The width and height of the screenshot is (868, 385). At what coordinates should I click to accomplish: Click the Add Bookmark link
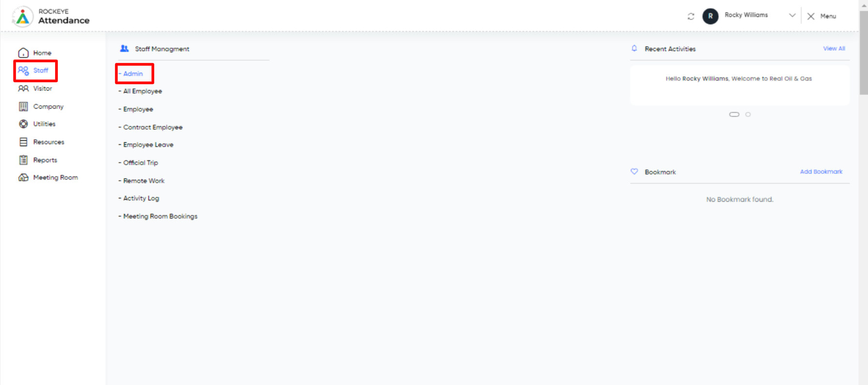coord(821,172)
